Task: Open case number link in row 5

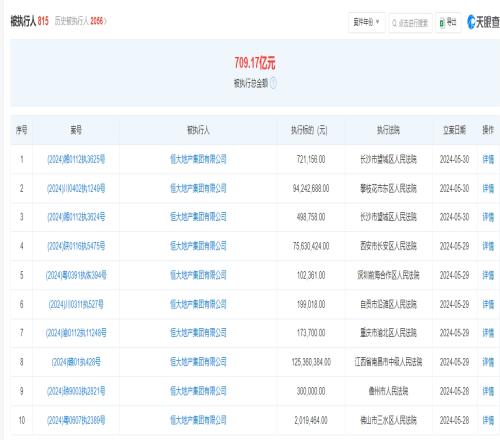Action: click(76, 275)
